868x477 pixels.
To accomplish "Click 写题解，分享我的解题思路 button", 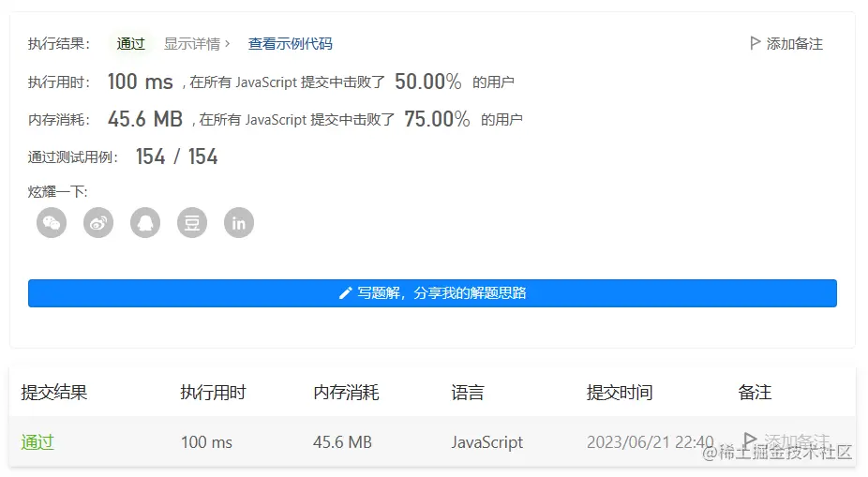I will [x=432, y=293].
